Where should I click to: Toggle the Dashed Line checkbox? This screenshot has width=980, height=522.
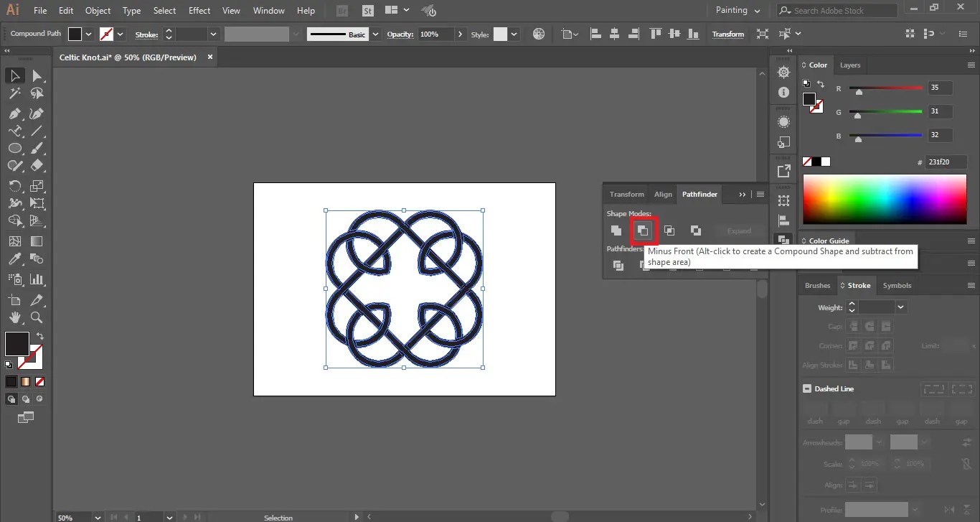(x=807, y=388)
